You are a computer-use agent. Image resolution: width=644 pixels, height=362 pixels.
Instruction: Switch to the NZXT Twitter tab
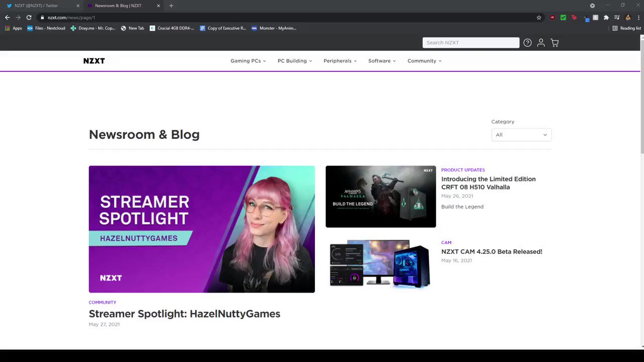coord(42,6)
